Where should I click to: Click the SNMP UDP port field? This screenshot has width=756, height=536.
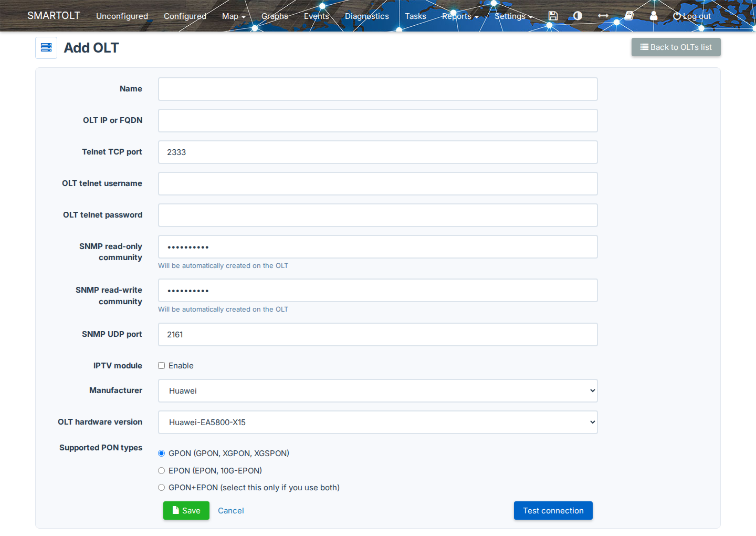[x=378, y=335]
